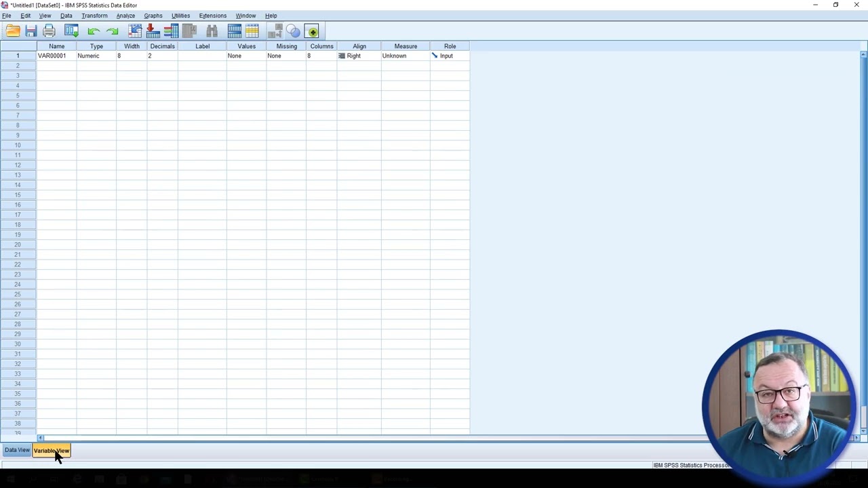Open the Edit menu
868x488 pixels.
[25, 16]
